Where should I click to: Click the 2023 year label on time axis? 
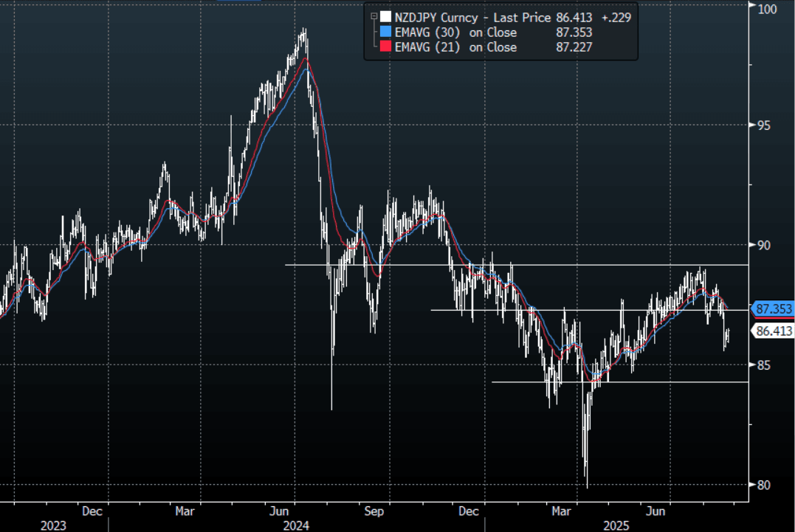[53, 526]
